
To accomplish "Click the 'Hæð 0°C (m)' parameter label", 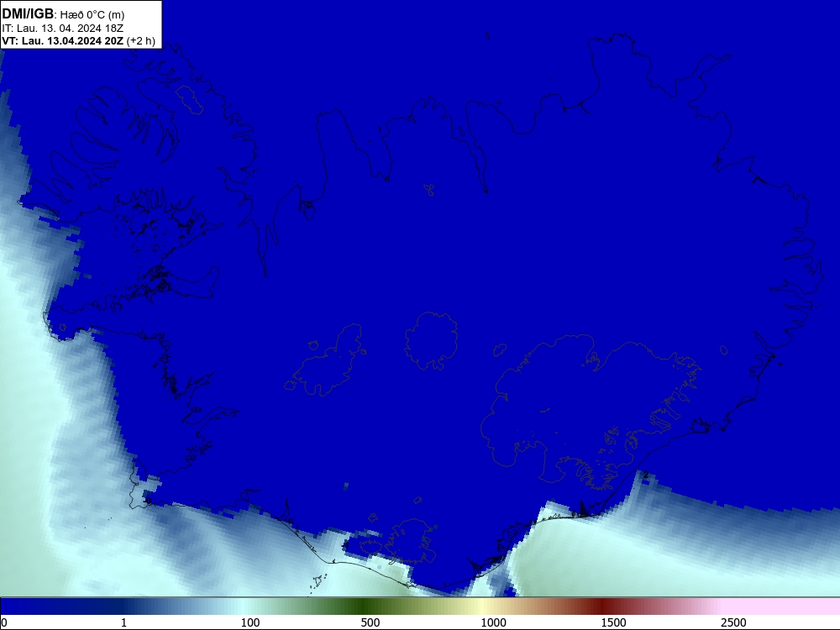I will pyautogui.click(x=92, y=14).
